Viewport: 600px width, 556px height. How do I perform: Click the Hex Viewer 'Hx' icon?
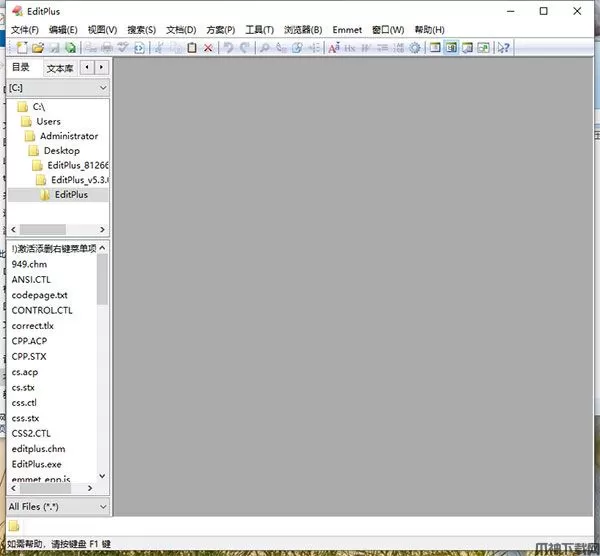pos(350,48)
